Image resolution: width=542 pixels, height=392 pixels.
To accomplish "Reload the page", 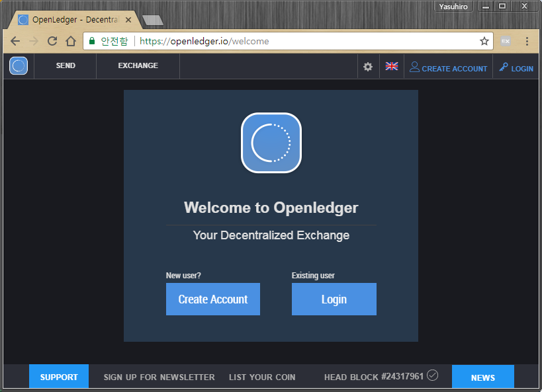I will 52,41.
